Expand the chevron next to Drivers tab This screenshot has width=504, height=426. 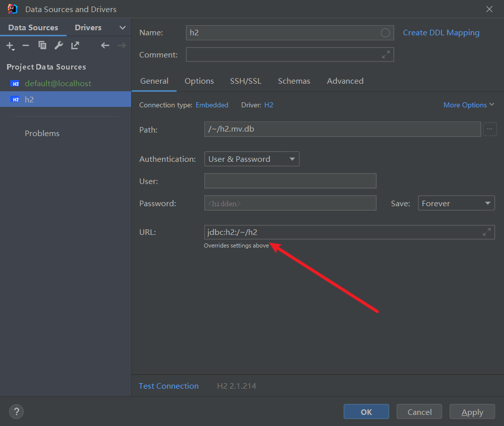(x=123, y=28)
